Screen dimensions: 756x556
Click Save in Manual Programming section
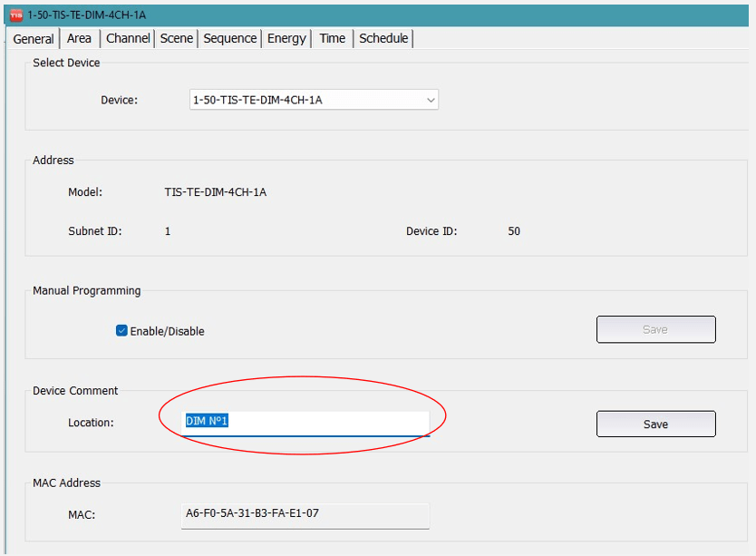click(x=655, y=329)
